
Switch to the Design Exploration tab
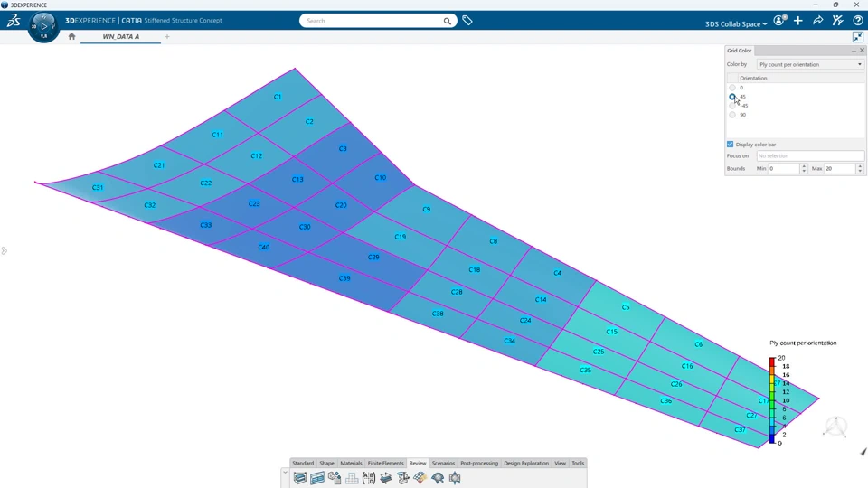click(x=526, y=463)
